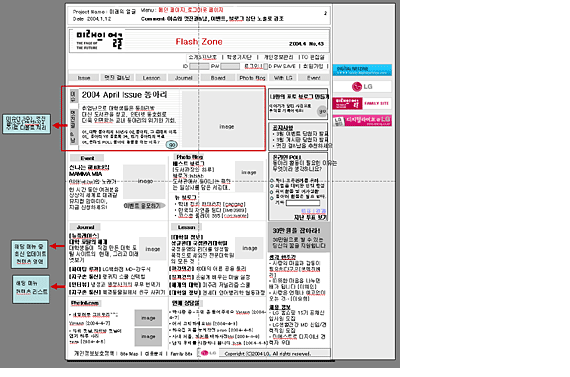This screenshot has width=570, height=377.
Task: Click the FAMILY SITE banner
Action: tap(362, 103)
